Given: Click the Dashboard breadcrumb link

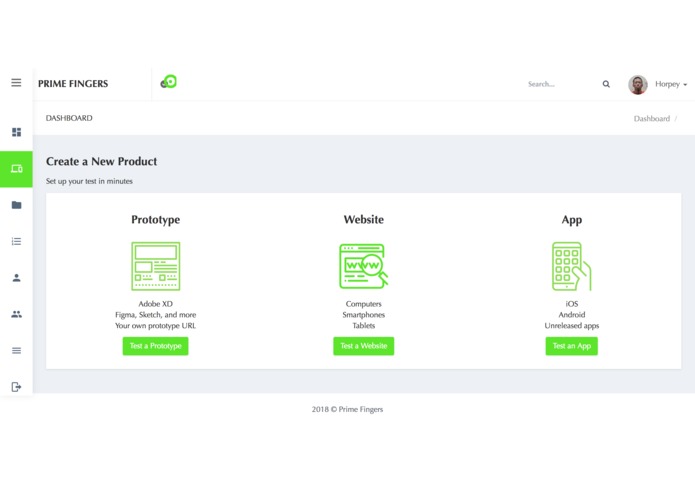Looking at the screenshot, I should 652,119.
